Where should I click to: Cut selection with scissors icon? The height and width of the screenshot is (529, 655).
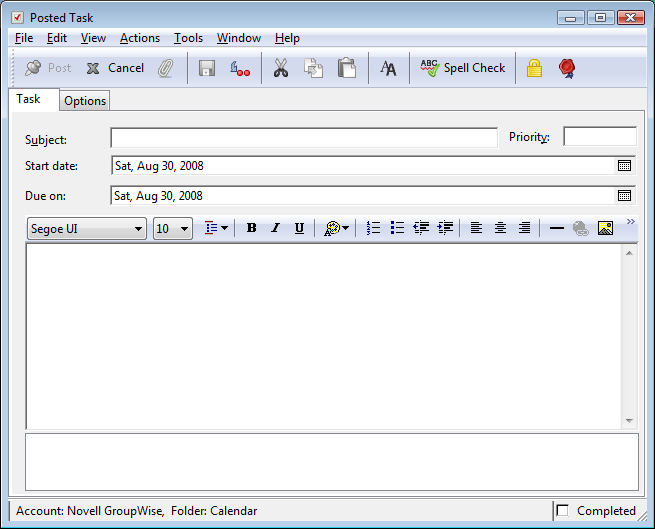point(281,68)
